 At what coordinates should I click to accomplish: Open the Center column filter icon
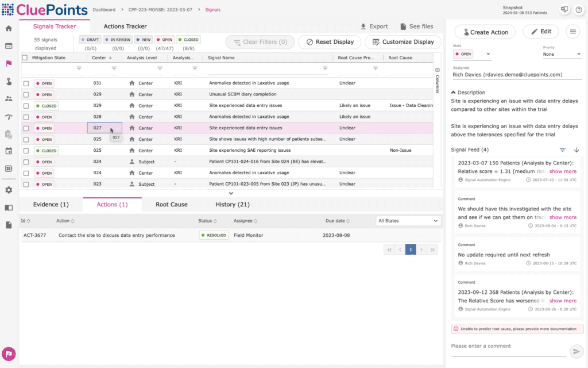tap(114, 68)
